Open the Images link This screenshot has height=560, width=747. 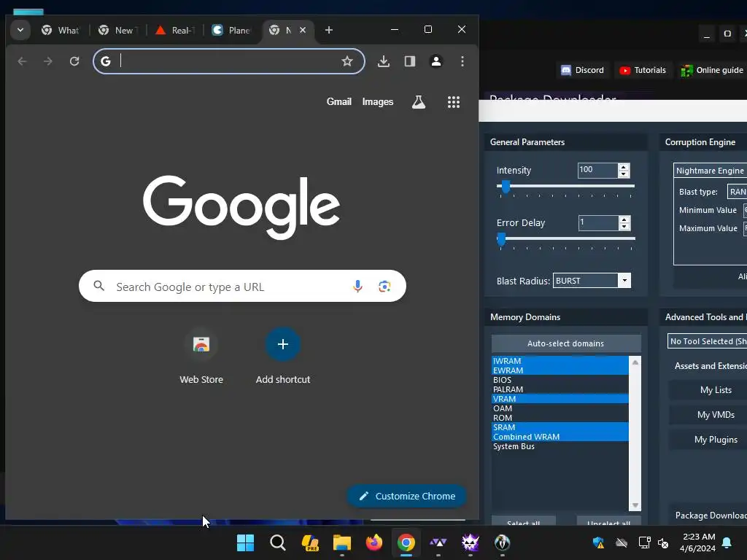tap(378, 101)
